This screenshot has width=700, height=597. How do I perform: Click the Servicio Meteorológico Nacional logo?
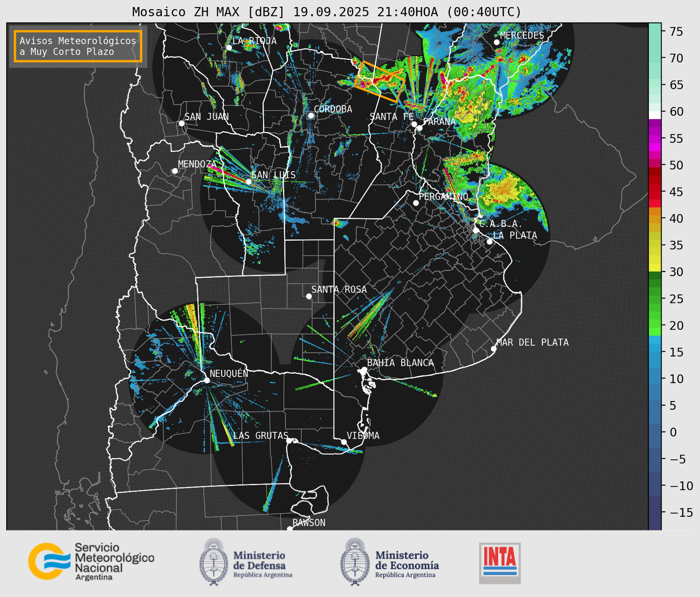91,561
